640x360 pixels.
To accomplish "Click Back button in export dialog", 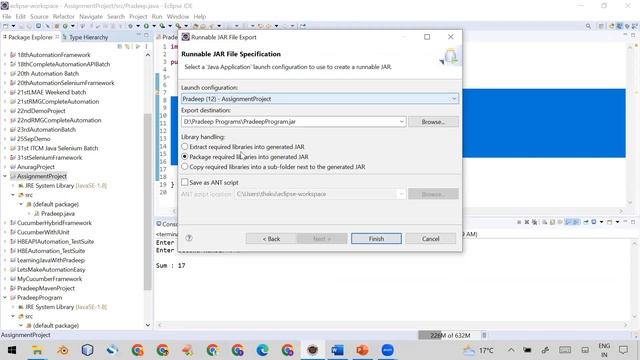I will 271,238.
